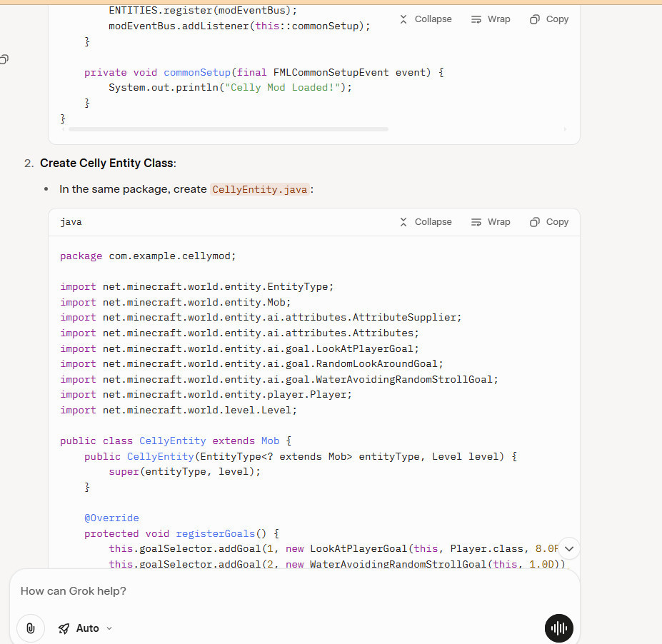The width and height of the screenshot is (662, 644).
Task: Click the '"Celly Mod Loaded!"' string
Action: [283, 87]
